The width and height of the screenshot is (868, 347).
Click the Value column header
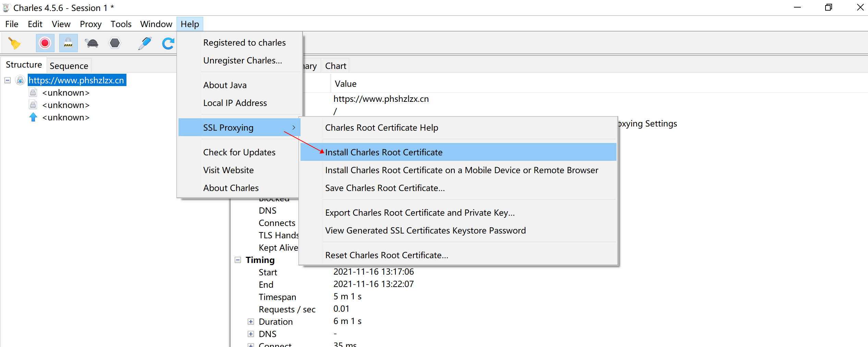[345, 84]
